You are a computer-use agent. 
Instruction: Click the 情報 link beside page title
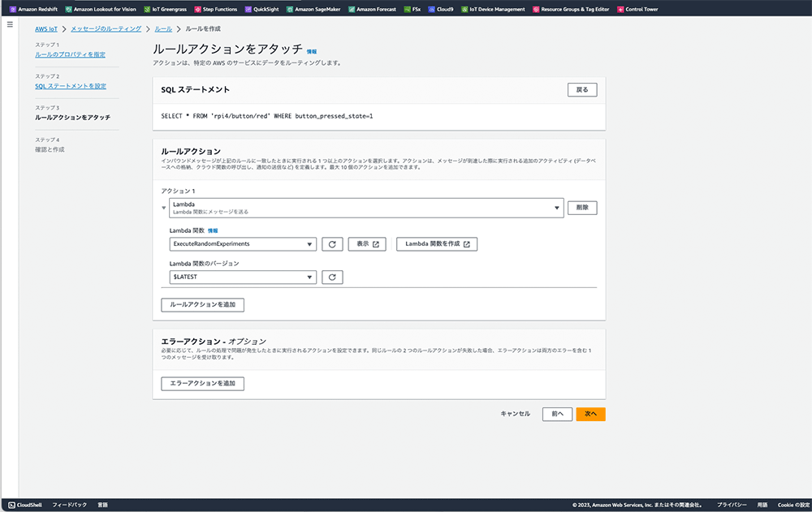312,52
